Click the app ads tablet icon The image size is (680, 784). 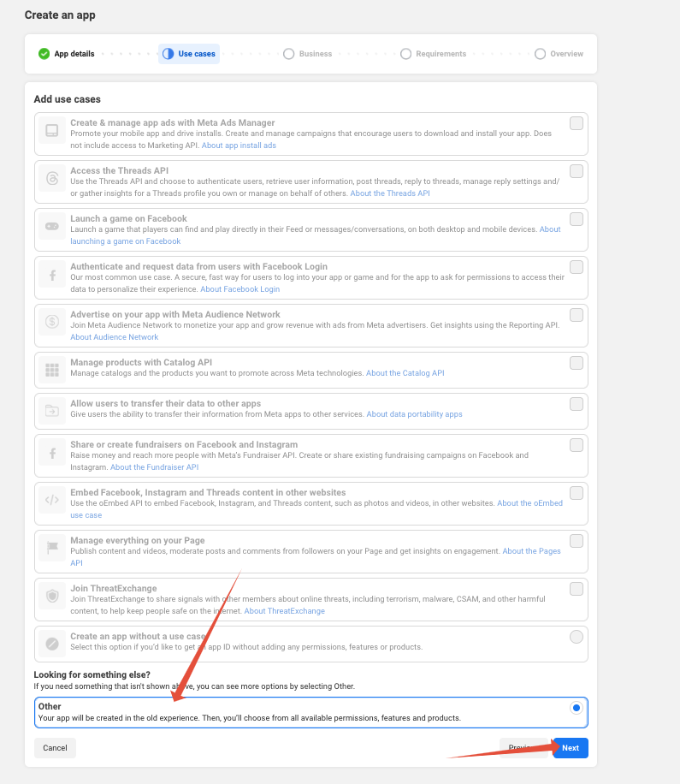(x=52, y=130)
